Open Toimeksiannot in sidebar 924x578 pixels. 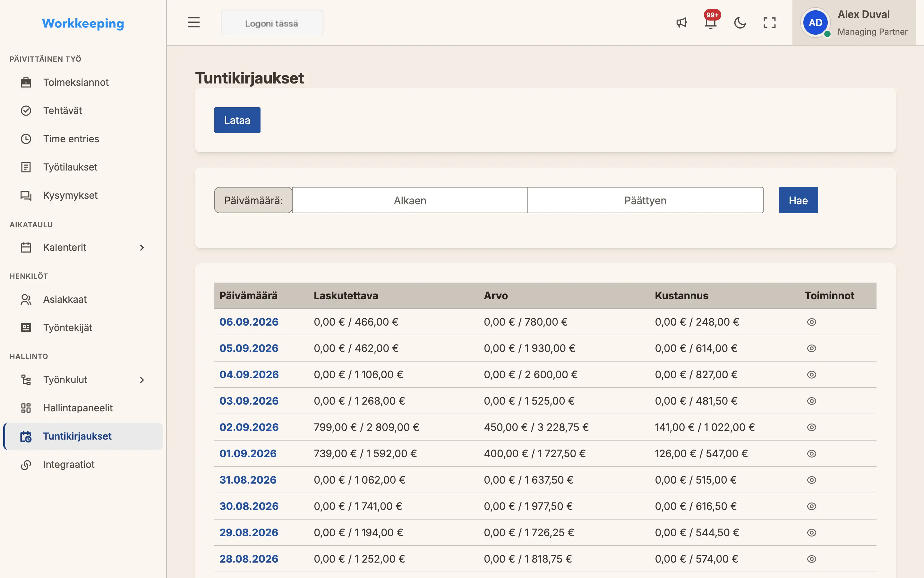[83, 82]
